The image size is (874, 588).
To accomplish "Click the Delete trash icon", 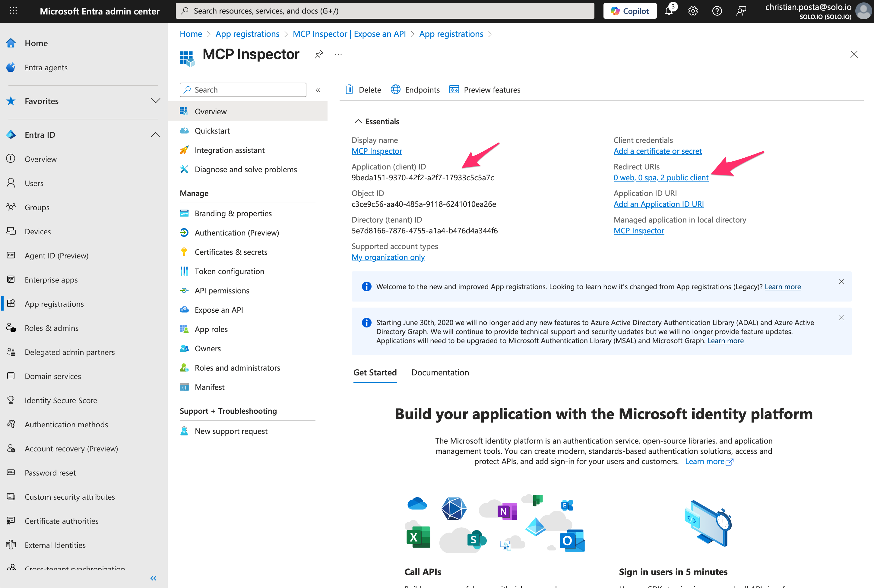I will (349, 90).
